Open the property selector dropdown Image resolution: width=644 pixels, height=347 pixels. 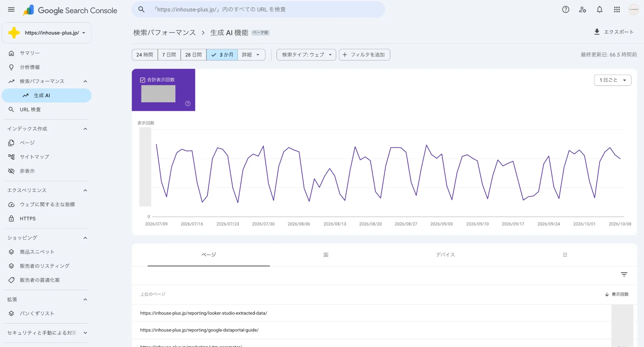coord(47,33)
